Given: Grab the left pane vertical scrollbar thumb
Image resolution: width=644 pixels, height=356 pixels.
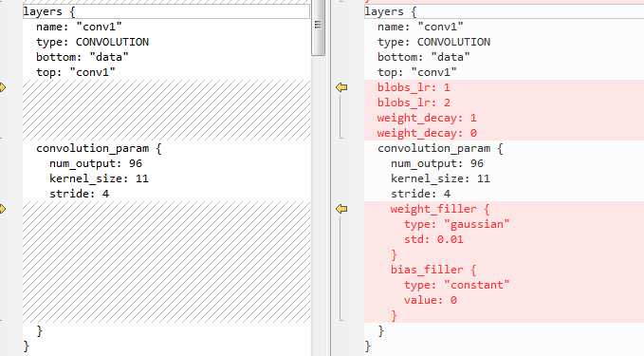Looking at the screenshot, I should pyautogui.click(x=318, y=28).
